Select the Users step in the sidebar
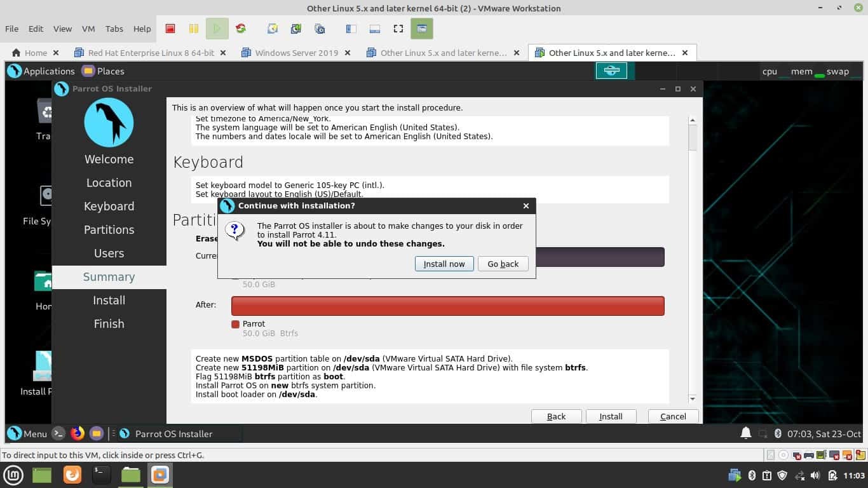 (109, 253)
